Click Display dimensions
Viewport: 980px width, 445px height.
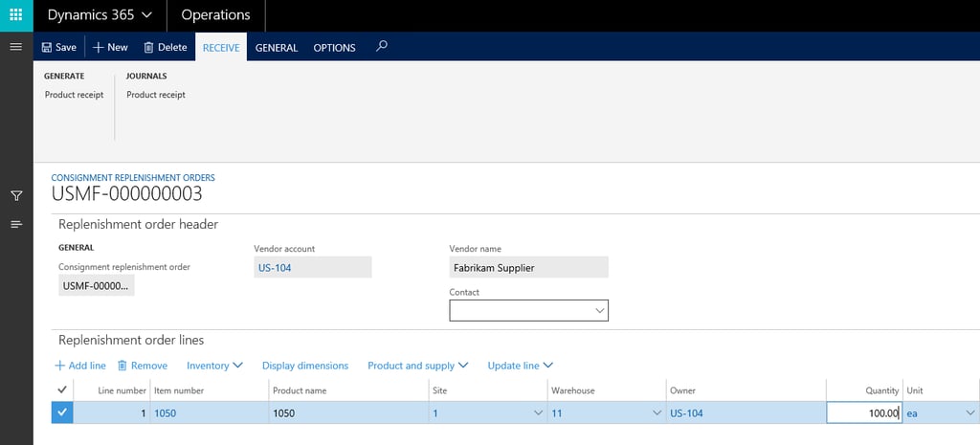click(305, 366)
